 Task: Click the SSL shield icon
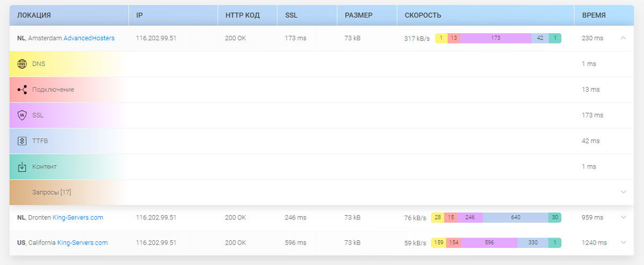[x=22, y=115]
